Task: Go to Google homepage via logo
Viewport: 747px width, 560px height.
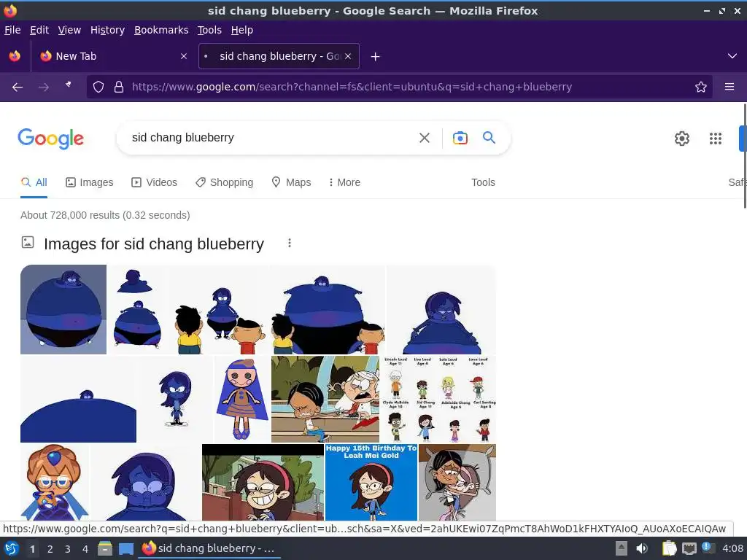Action: click(50, 139)
